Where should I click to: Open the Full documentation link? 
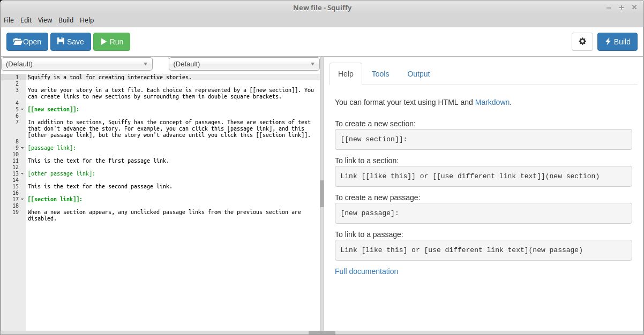click(366, 271)
